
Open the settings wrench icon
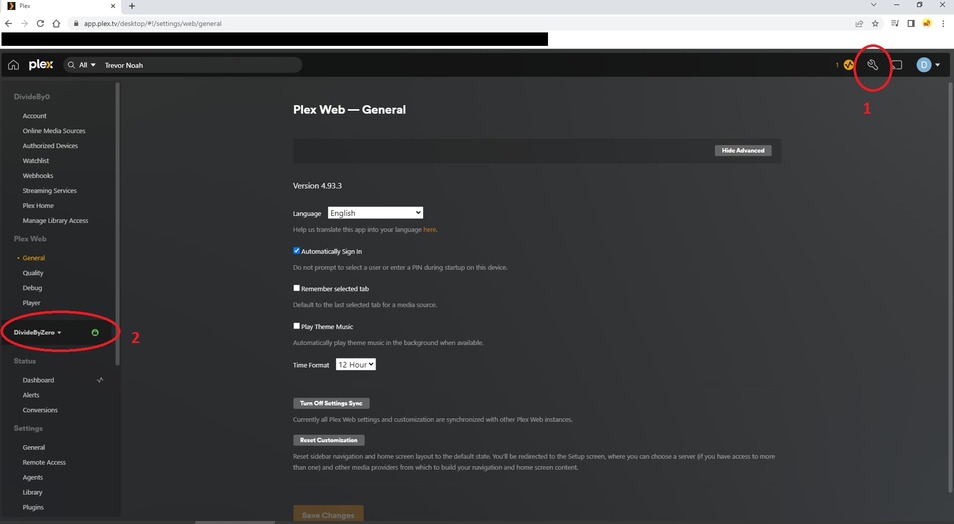872,65
